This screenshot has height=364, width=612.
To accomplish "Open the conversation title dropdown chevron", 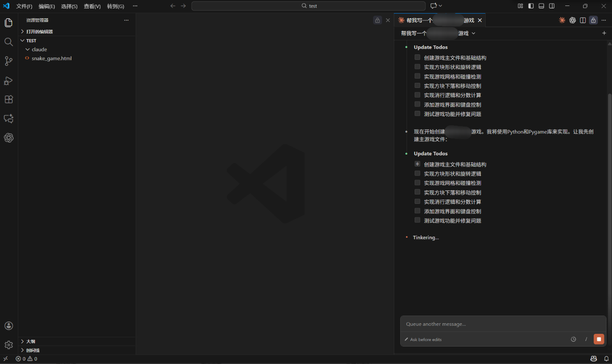I will click(473, 33).
